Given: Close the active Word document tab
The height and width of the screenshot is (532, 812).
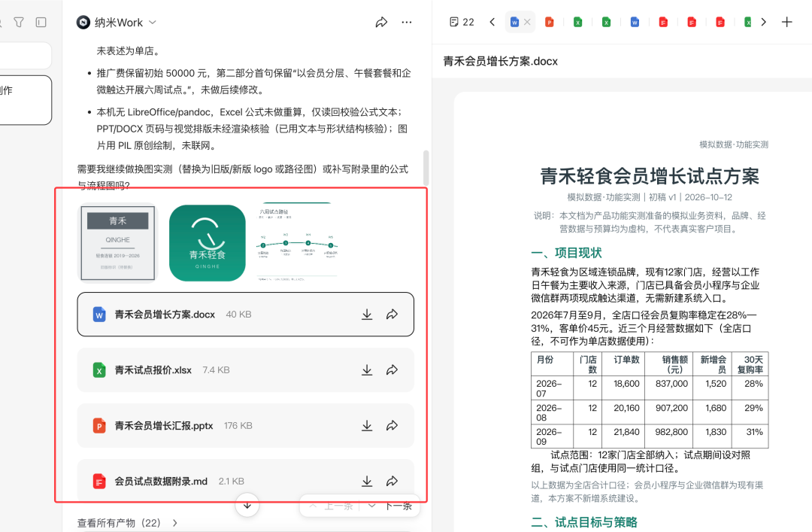Looking at the screenshot, I should pyautogui.click(x=527, y=22).
